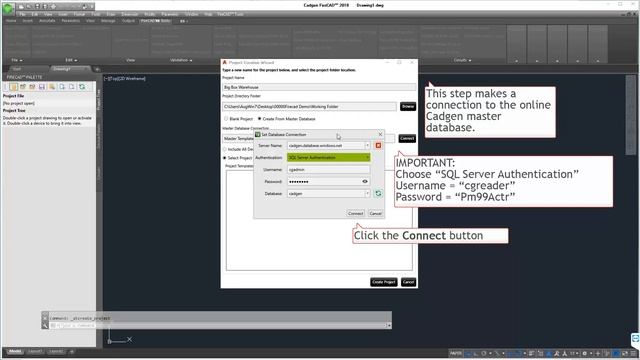Expand the Edit ribbon panel
Image resolution: width=640 pixels, height=360 pixels.
point(71,60)
